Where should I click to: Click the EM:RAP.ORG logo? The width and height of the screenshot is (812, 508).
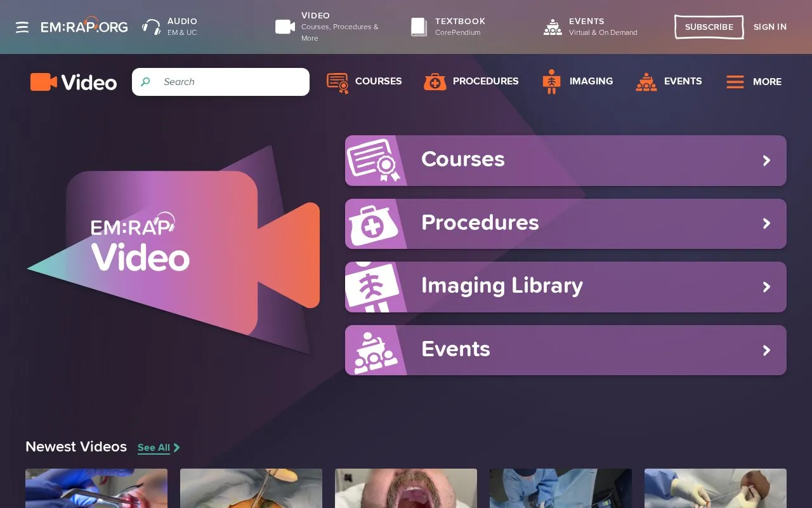point(84,25)
